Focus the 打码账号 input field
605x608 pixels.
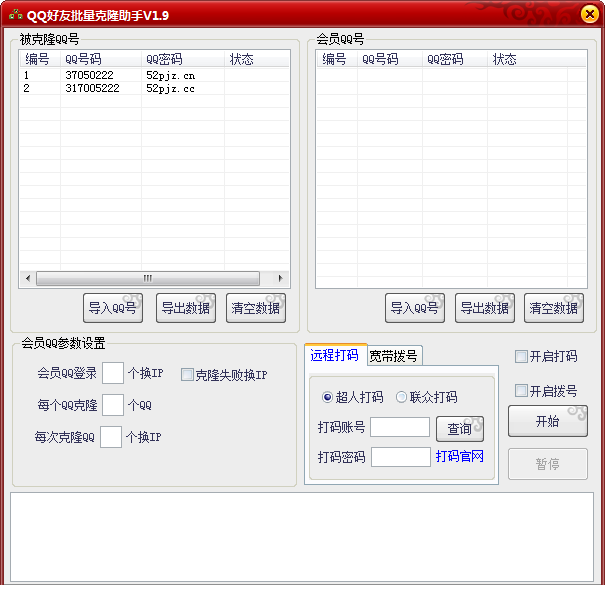pyautogui.click(x=400, y=427)
